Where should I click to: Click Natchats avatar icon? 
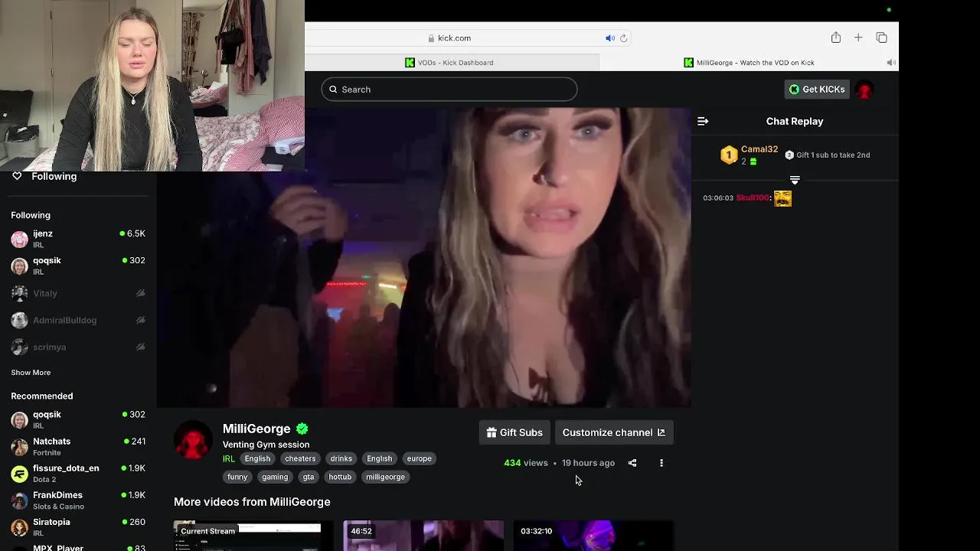[19, 447]
